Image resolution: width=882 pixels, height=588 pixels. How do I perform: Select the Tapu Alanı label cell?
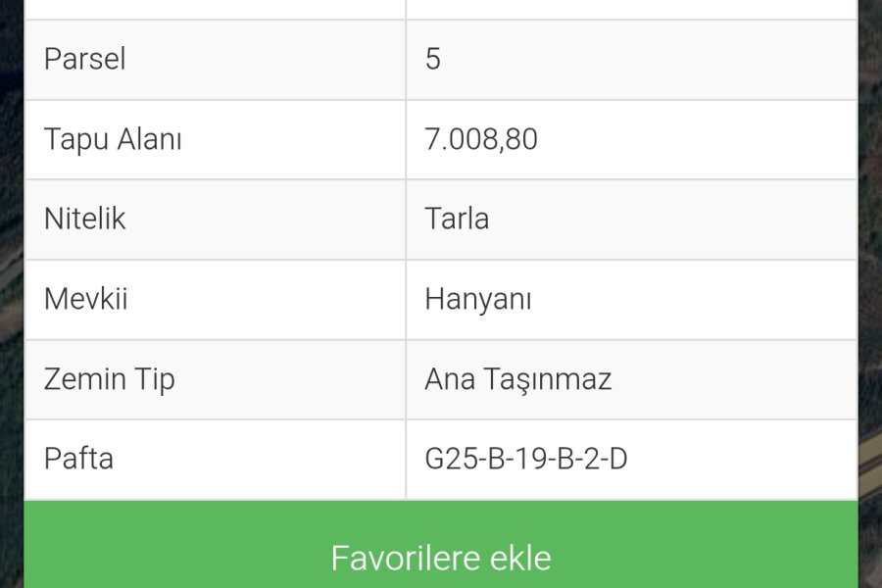(x=215, y=140)
